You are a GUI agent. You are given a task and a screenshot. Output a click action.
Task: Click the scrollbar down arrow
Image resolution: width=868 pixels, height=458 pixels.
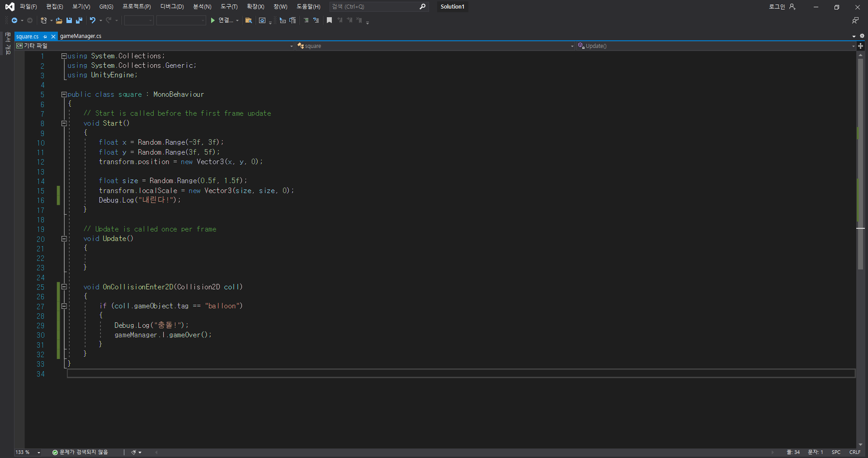[860, 445]
